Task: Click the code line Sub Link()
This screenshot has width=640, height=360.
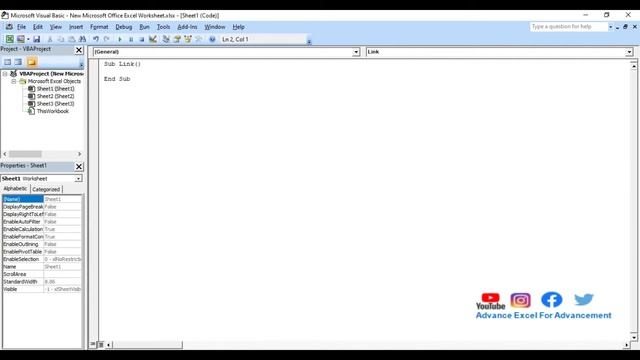Action: [x=122, y=64]
